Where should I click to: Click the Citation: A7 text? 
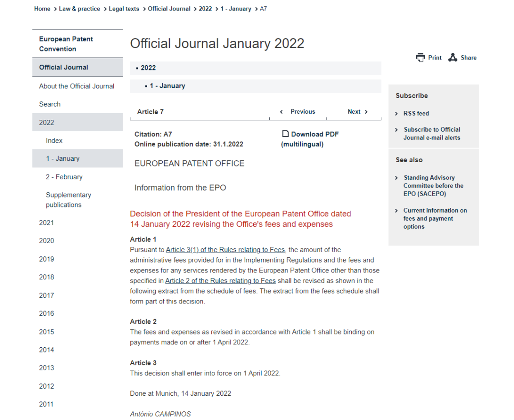click(153, 134)
